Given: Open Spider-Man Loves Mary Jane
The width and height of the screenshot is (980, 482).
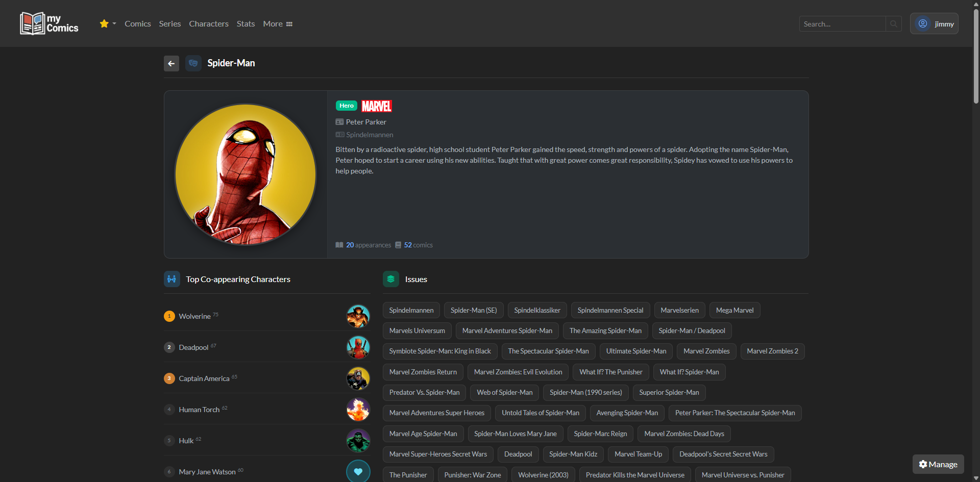Looking at the screenshot, I should tap(516, 434).
